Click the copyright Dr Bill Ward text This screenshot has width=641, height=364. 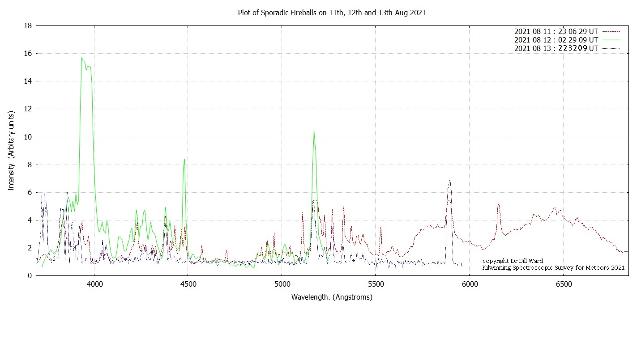click(512, 261)
